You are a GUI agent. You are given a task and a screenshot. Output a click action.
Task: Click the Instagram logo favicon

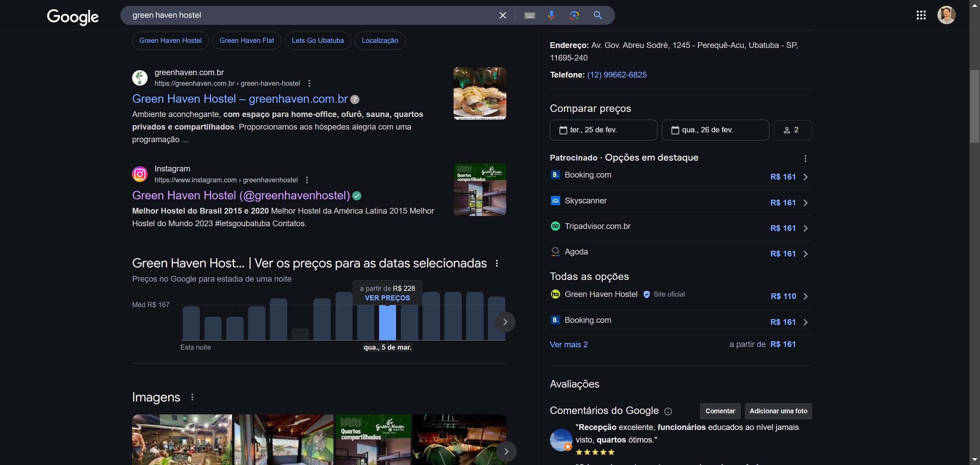pyautogui.click(x=140, y=174)
